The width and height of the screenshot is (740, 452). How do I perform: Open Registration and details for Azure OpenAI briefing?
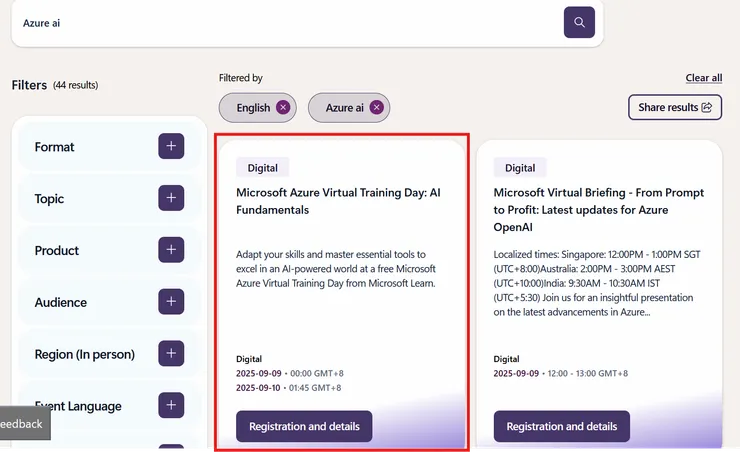pos(562,427)
